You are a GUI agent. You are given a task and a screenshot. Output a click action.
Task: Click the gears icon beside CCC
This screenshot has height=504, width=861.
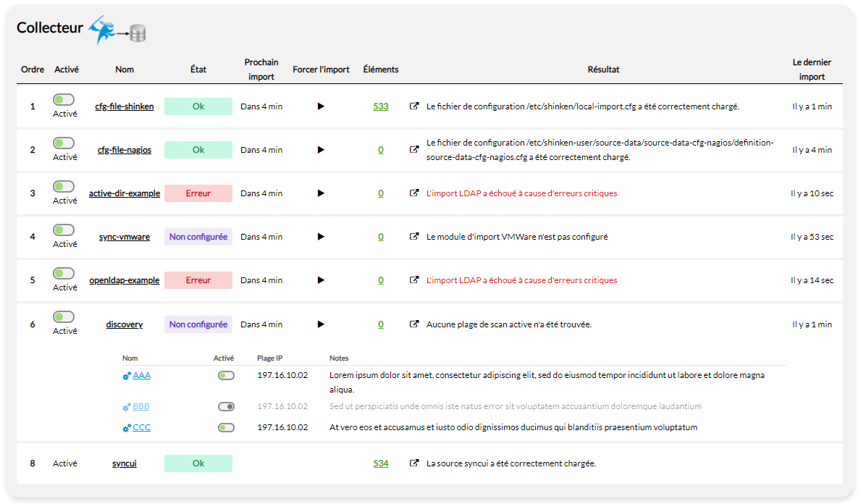pyautogui.click(x=127, y=428)
